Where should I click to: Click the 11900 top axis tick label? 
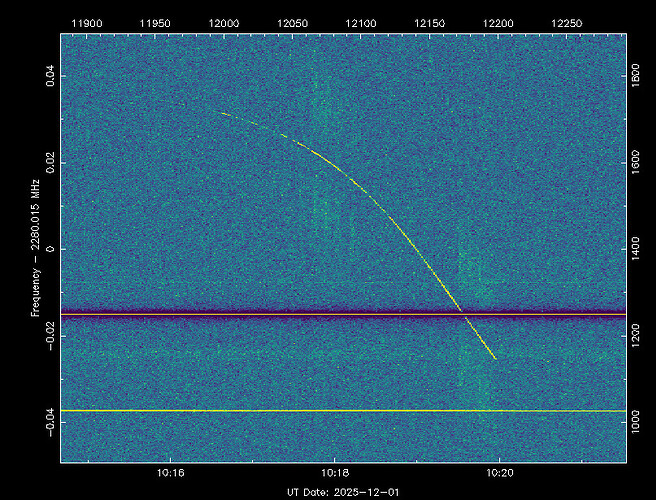89,22
